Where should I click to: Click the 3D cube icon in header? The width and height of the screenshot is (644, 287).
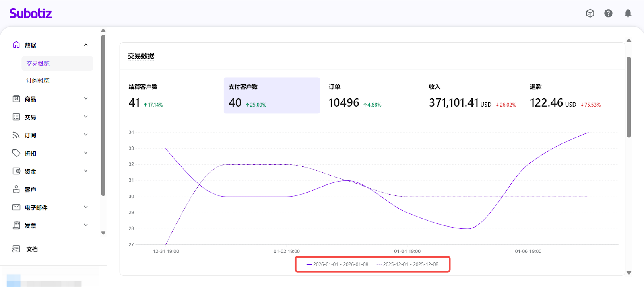590,14
